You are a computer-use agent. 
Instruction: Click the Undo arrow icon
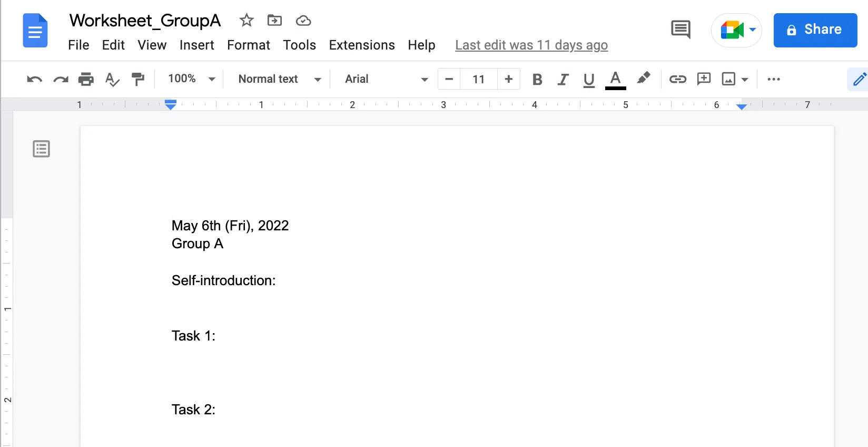(34, 80)
